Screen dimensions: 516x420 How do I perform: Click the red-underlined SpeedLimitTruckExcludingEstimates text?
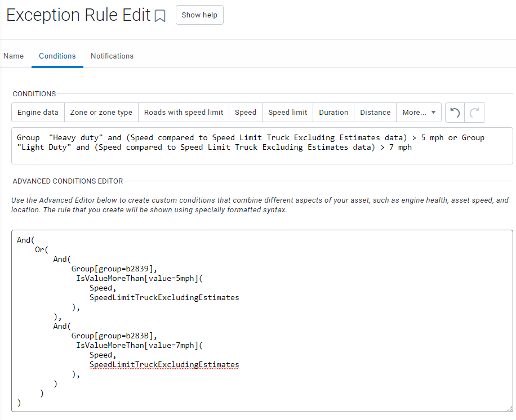[x=164, y=365]
